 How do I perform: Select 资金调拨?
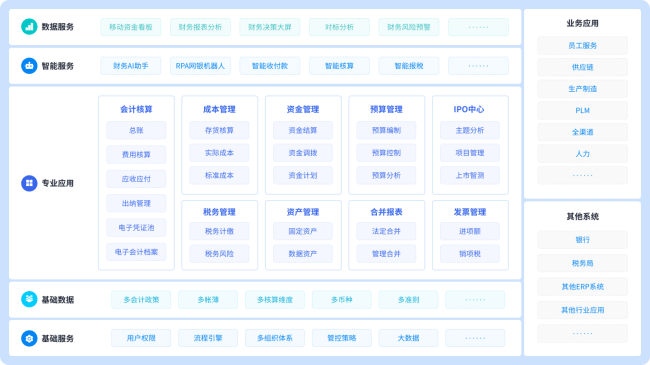(x=303, y=153)
